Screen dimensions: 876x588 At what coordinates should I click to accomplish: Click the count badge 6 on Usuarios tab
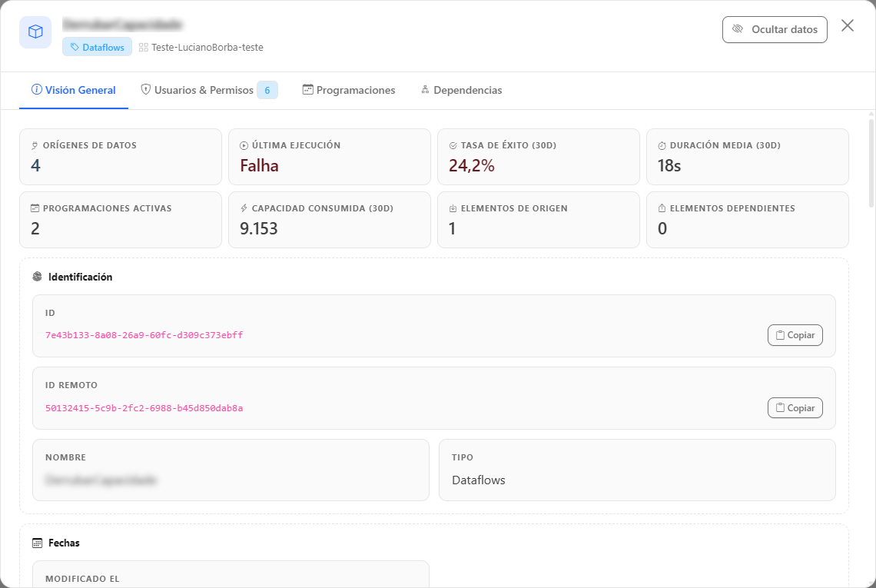tap(267, 90)
